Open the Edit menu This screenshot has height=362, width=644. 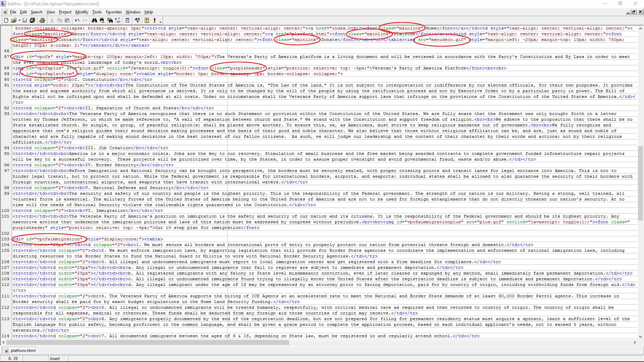[x=23, y=12]
